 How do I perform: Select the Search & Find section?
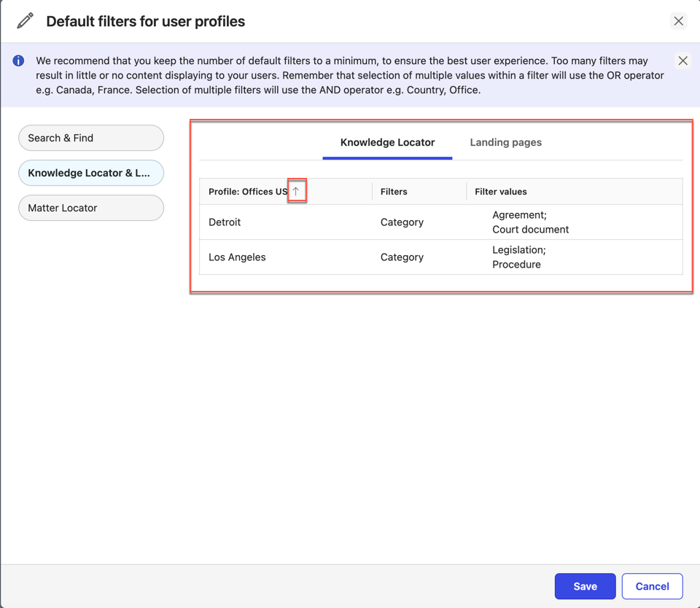pyautogui.click(x=91, y=138)
